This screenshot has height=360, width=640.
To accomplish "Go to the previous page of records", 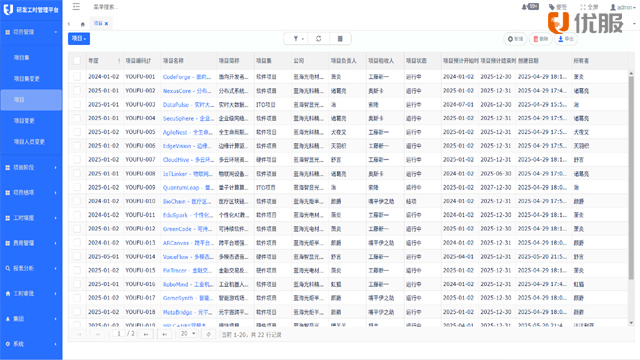I will (x=98, y=334).
